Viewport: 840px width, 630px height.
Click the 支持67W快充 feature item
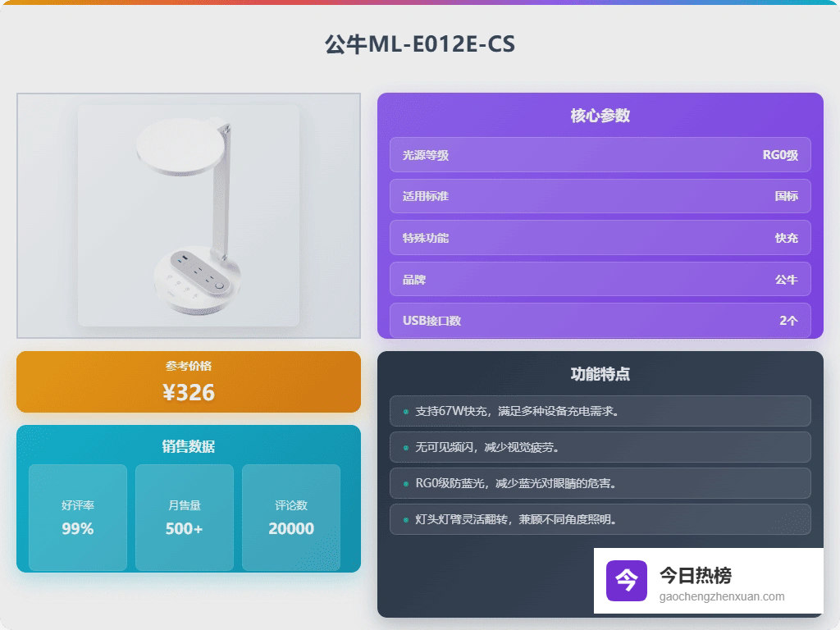(x=600, y=411)
